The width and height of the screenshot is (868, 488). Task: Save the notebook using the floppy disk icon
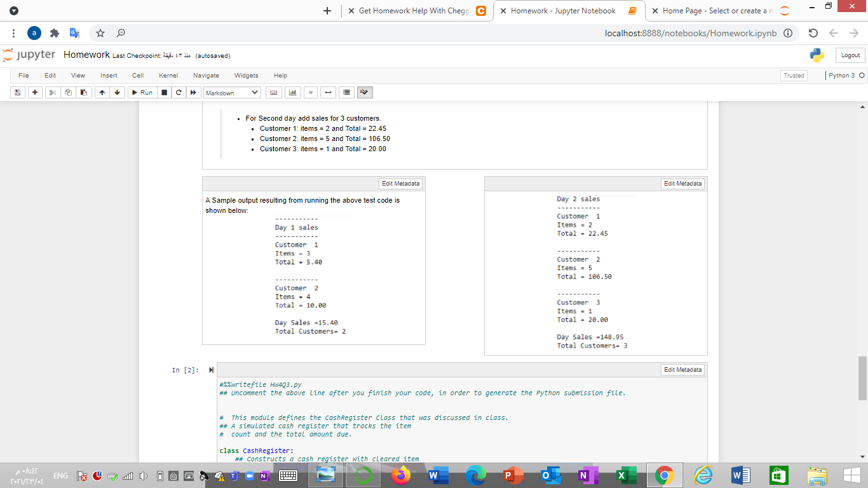point(18,92)
